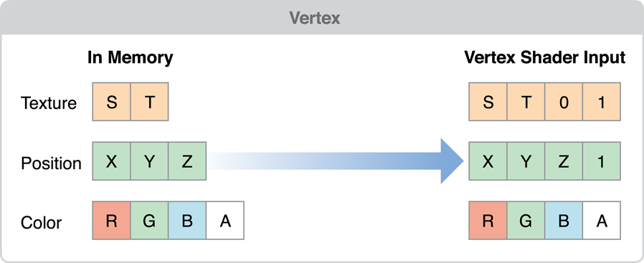Select the blue B swatch in memory Color row

pyautogui.click(x=187, y=221)
